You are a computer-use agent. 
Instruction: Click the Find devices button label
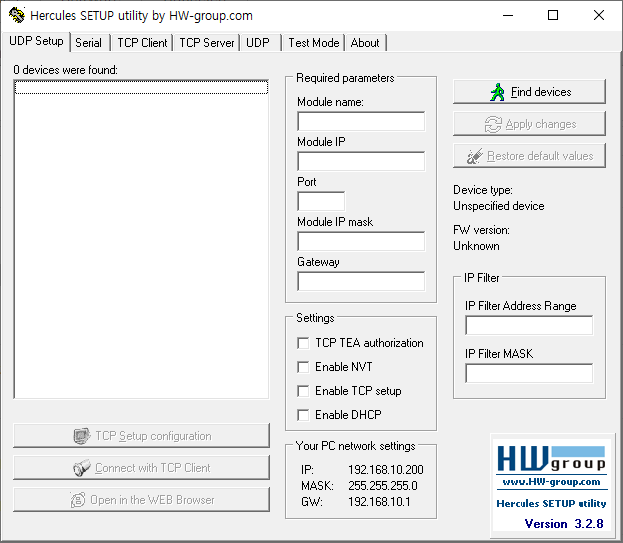tap(541, 92)
